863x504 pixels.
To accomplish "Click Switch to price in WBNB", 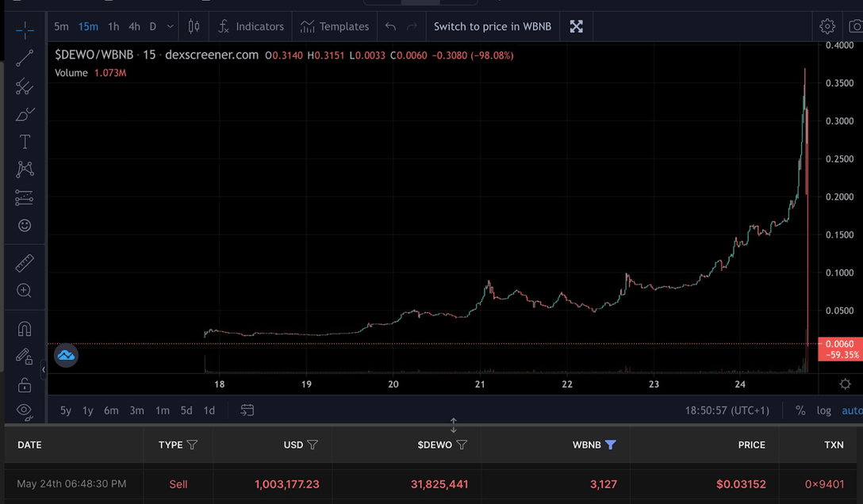I will [492, 26].
